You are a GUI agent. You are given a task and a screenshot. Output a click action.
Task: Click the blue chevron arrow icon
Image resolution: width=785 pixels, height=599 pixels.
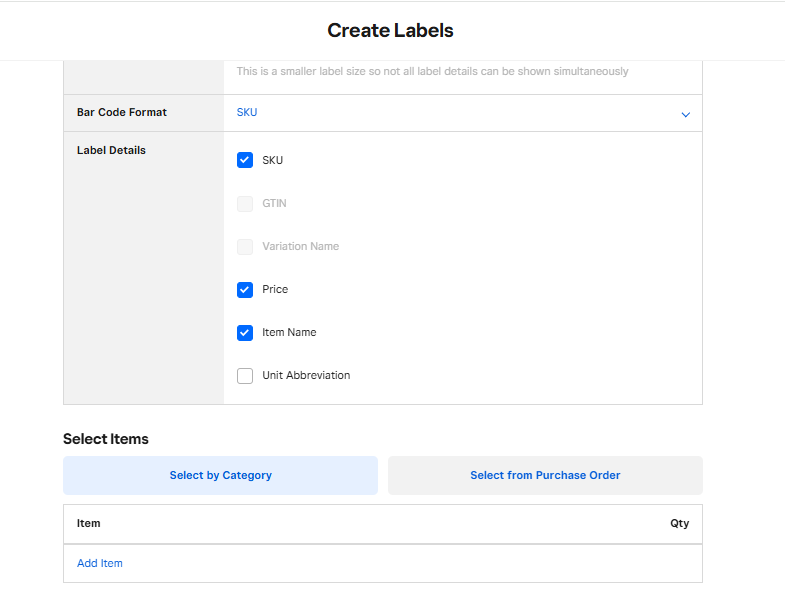(685, 115)
